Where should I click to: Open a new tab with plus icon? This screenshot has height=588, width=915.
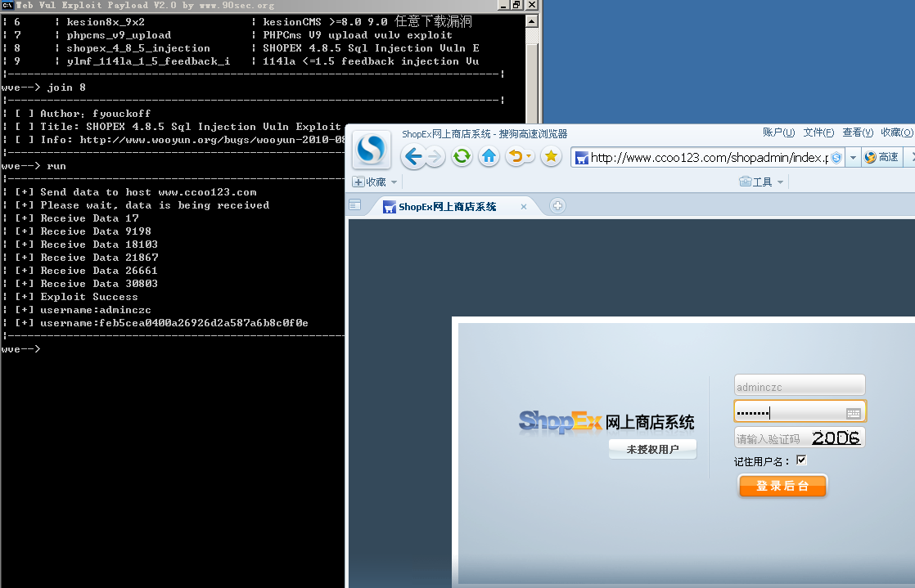[x=557, y=205]
